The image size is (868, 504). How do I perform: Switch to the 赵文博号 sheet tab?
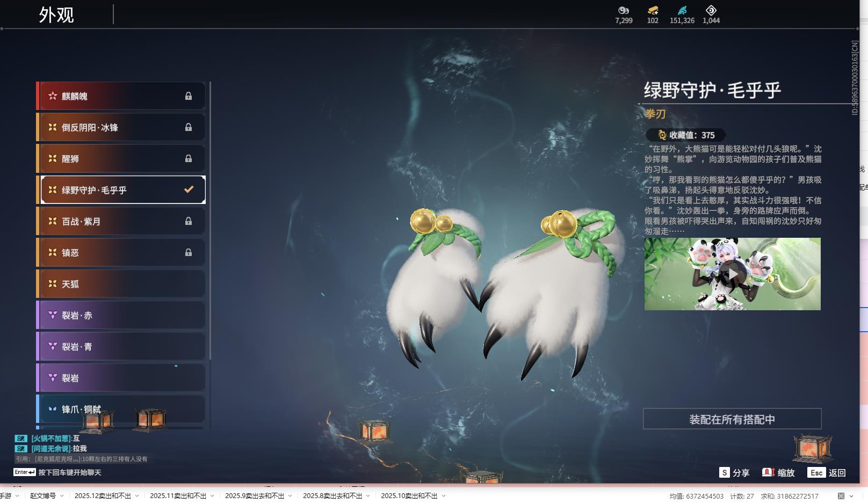pos(42,496)
